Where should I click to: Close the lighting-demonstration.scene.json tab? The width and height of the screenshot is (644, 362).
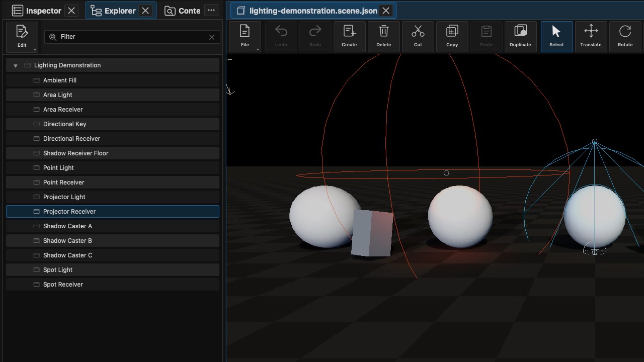tap(386, 11)
